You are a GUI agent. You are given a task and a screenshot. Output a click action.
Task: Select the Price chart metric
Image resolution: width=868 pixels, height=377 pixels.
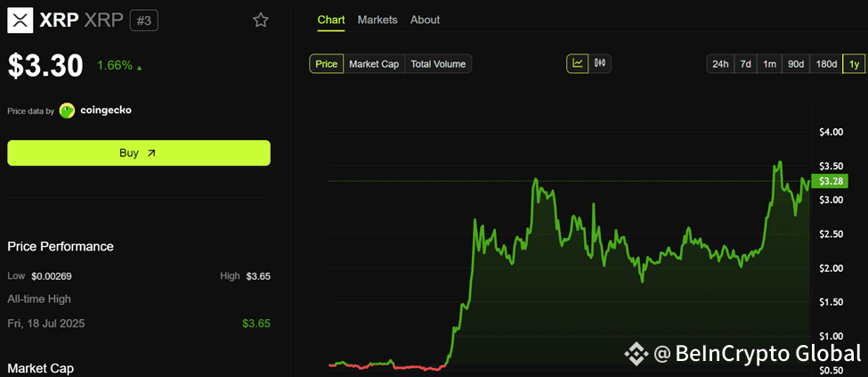[x=327, y=64]
